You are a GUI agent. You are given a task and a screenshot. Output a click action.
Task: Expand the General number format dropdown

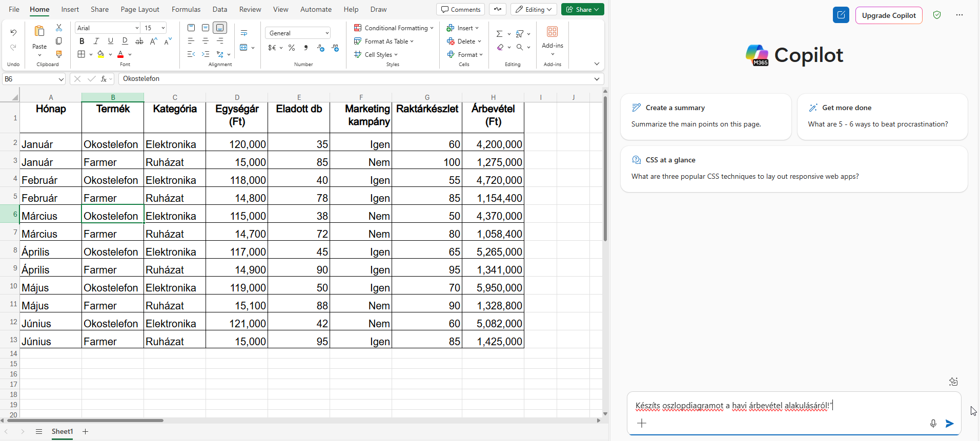point(327,33)
